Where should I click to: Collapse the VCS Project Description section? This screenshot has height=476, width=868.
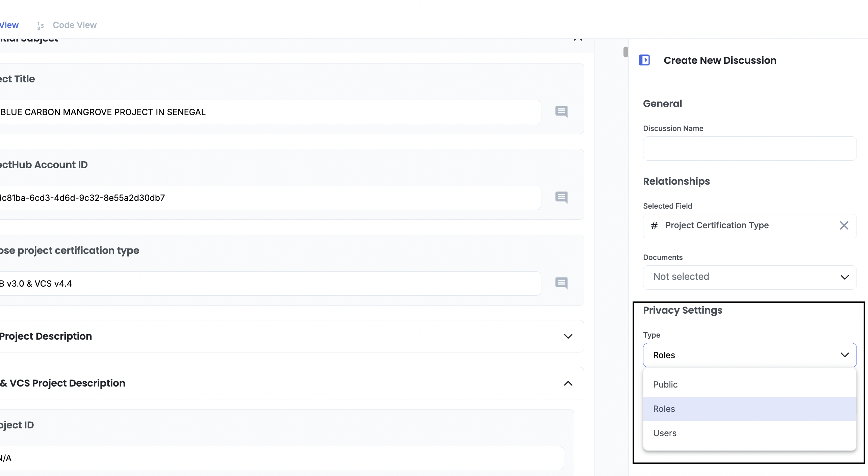click(x=568, y=383)
